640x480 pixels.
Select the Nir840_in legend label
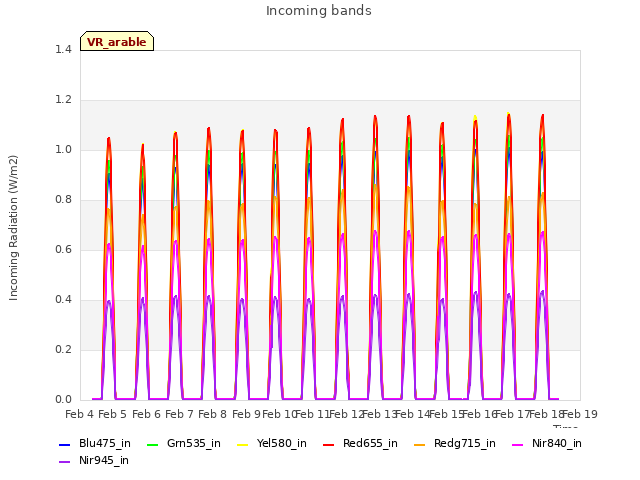click(557, 444)
